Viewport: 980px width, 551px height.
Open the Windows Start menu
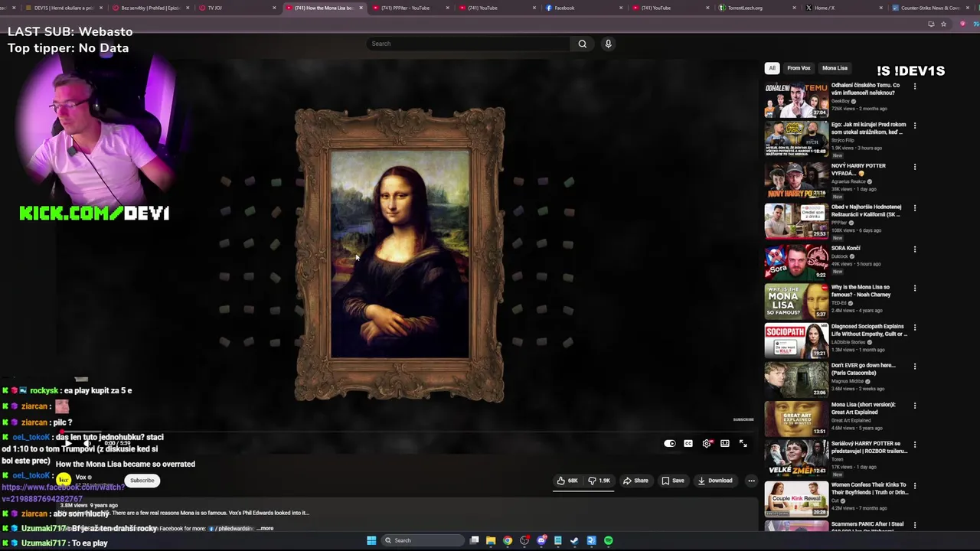[x=371, y=540]
